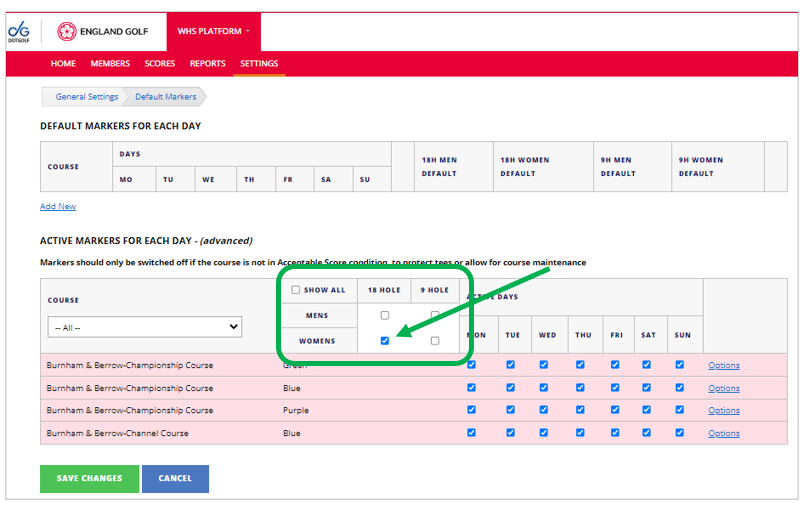Click Default Markers breadcrumb
The height and width of the screenshot is (509, 810).
coord(166,97)
